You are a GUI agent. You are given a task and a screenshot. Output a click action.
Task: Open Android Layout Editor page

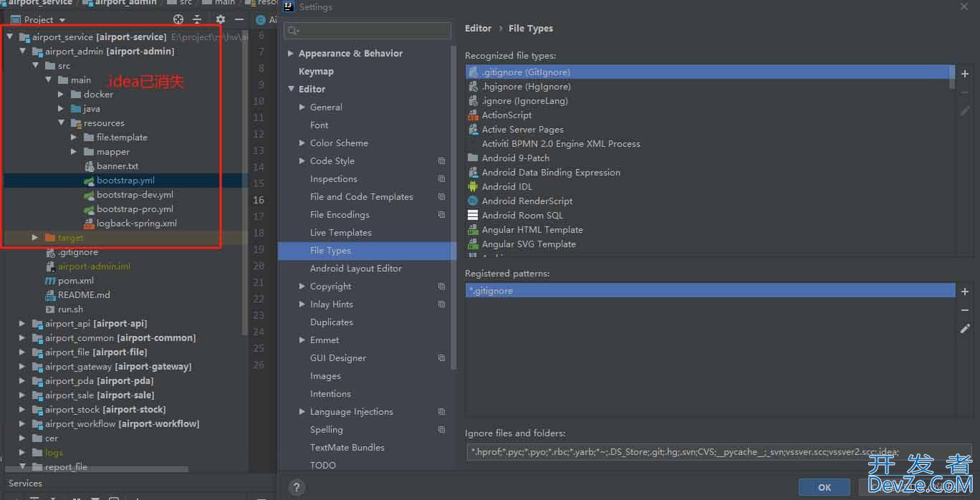[x=355, y=269]
